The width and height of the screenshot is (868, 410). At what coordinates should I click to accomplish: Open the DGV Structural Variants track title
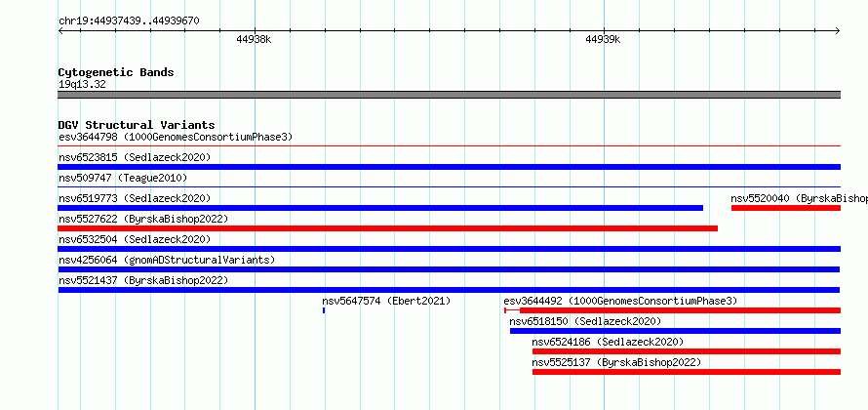(137, 125)
